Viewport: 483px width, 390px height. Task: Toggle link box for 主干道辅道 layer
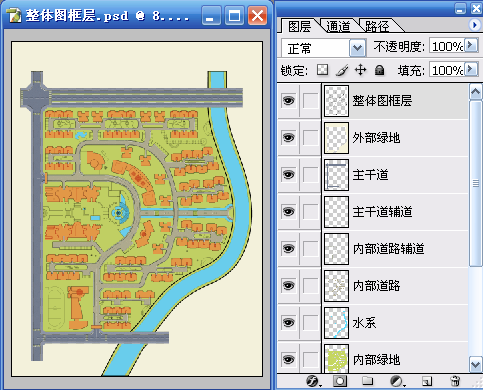(311, 211)
